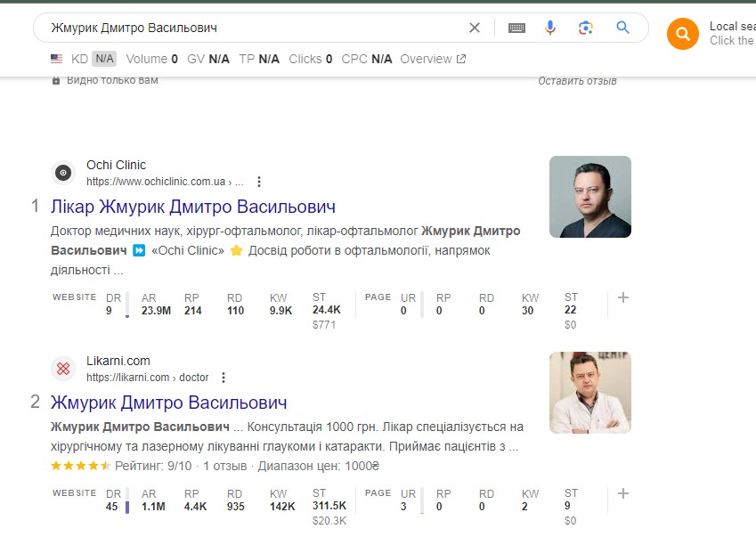Click the likarni.com › doctor URL
Viewport: 756px width, 545px height.
point(148,378)
